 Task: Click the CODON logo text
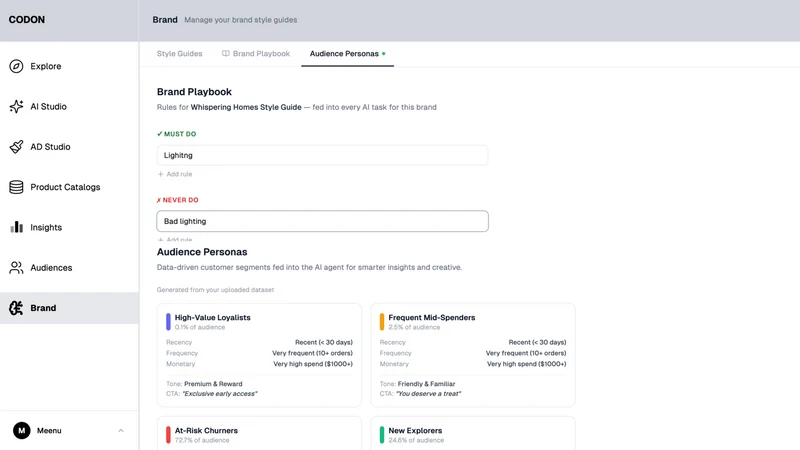pos(27,20)
